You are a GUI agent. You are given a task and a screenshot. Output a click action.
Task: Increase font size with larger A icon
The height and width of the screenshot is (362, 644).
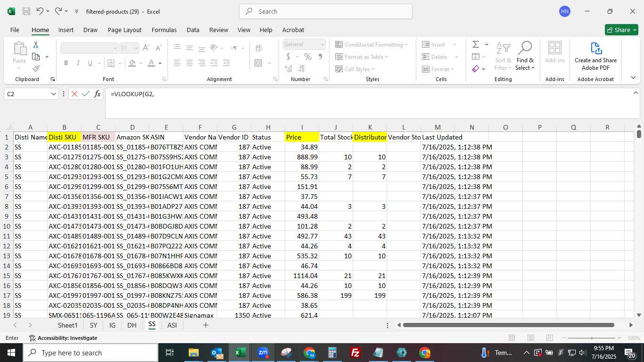pyautogui.click(x=146, y=48)
